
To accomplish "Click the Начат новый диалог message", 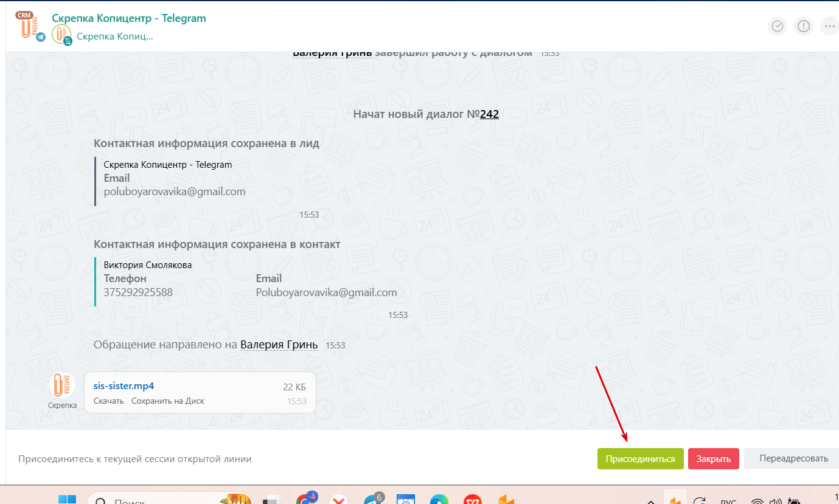I will (x=426, y=114).
